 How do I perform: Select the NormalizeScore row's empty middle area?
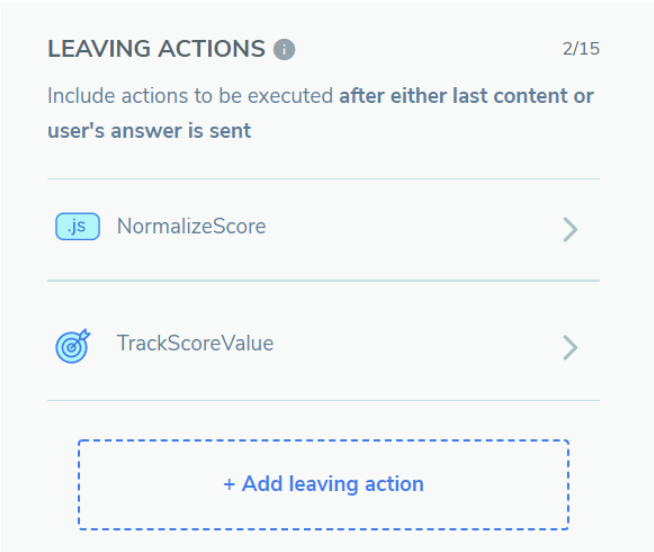pos(413,229)
